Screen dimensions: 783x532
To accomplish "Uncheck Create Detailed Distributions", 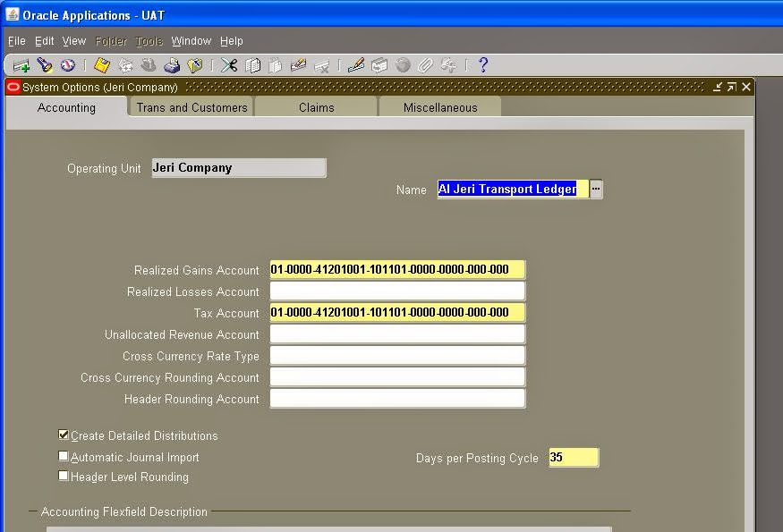I will click(64, 435).
